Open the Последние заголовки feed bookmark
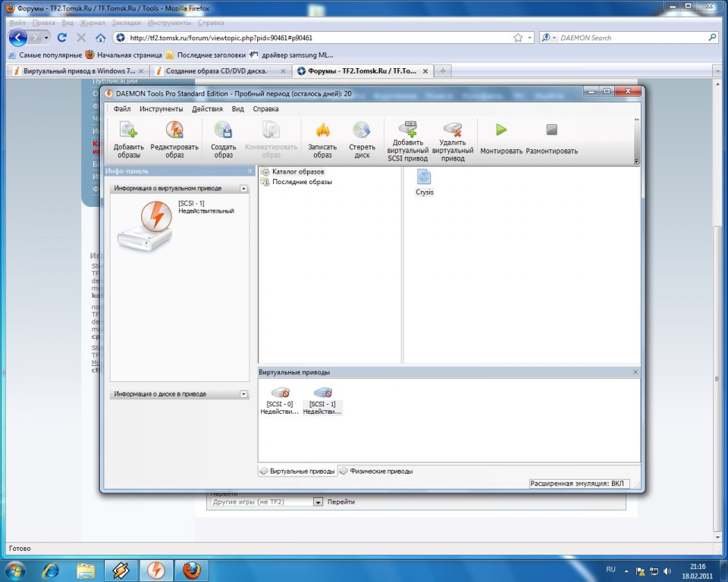Screen dimensions: 728x582 coord(206,55)
